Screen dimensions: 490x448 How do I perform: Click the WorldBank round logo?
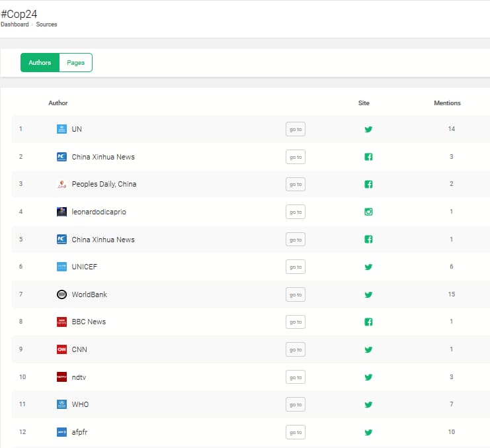pos(61,294)
